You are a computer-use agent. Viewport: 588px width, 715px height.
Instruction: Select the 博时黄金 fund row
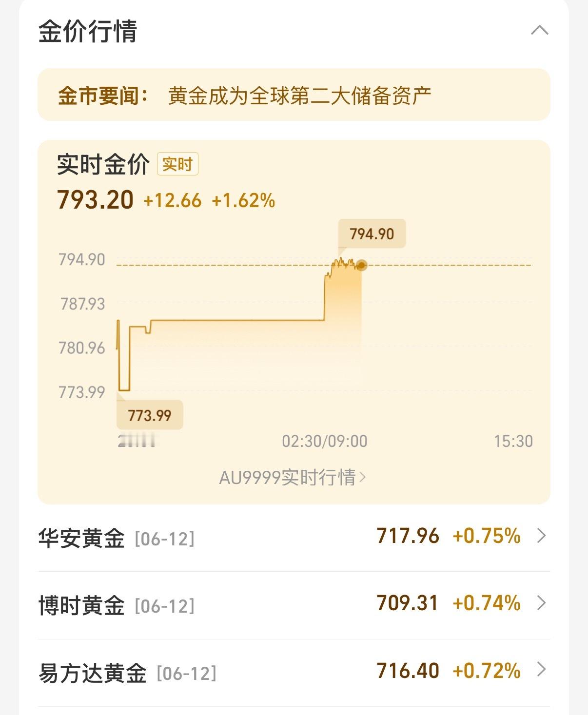pyautogui.click(x=294, y=605)
